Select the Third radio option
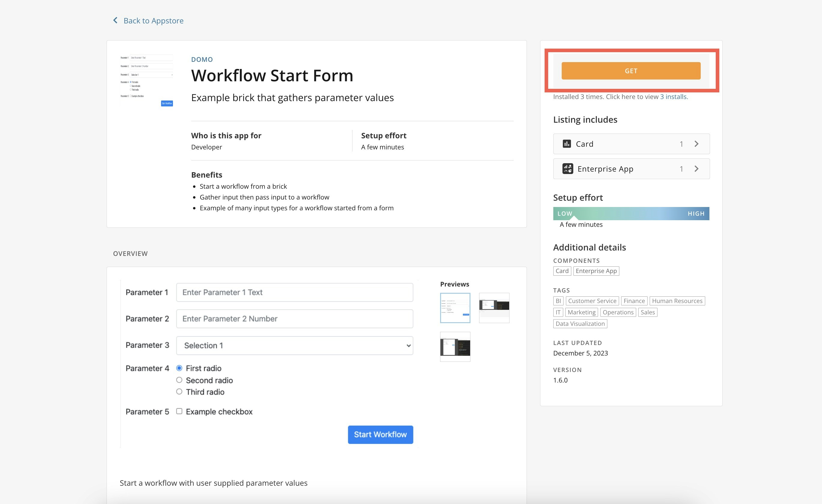 179,392
